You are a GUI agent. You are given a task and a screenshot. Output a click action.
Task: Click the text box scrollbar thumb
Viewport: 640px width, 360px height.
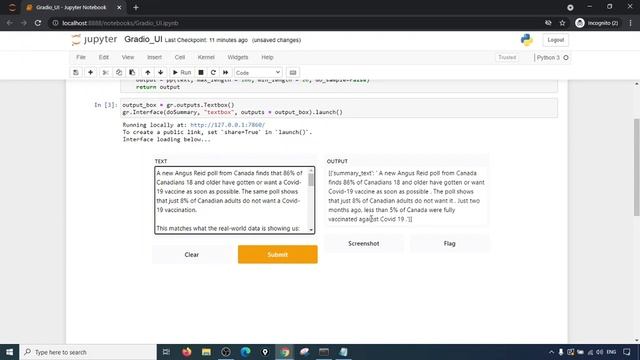(311, 179)
